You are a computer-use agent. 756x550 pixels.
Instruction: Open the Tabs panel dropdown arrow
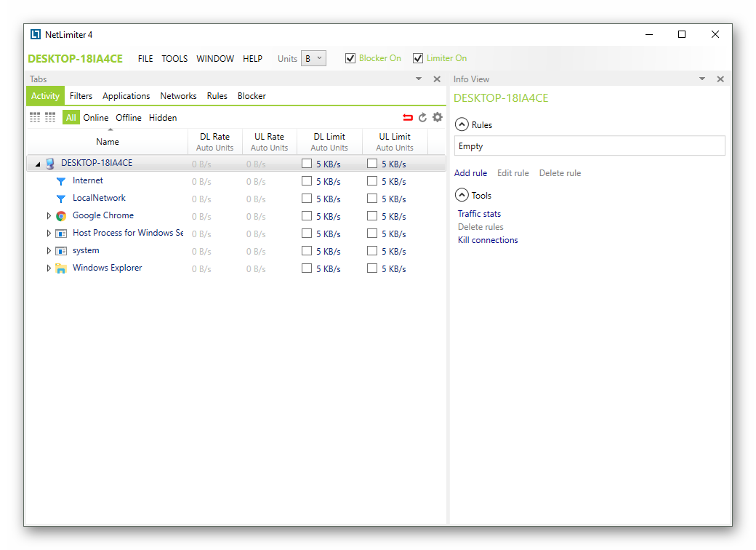(x=419, y=79)
